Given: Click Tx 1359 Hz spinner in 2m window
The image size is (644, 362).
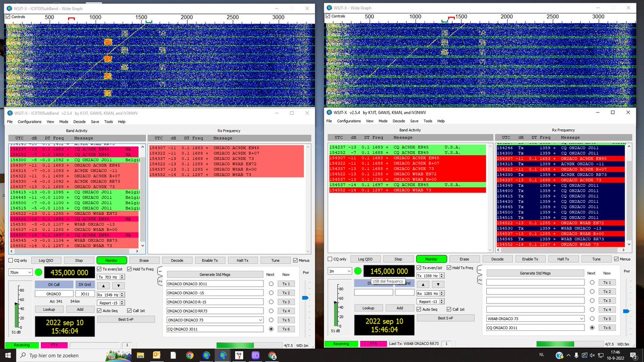Looking at the screenshot, I should [x=431, y=276].
